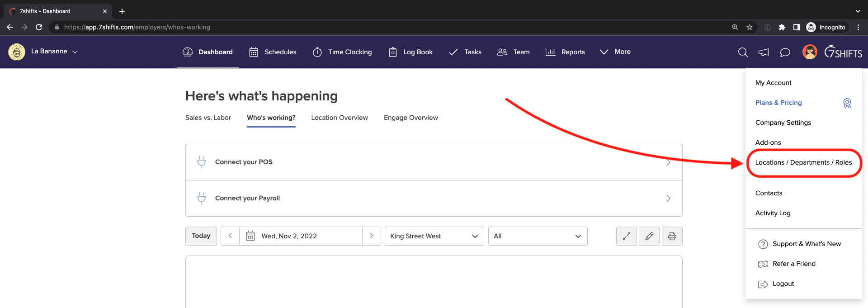Click the user profile avatar
This screenshot has width=868, height=308.
click(x=810, y=52)
